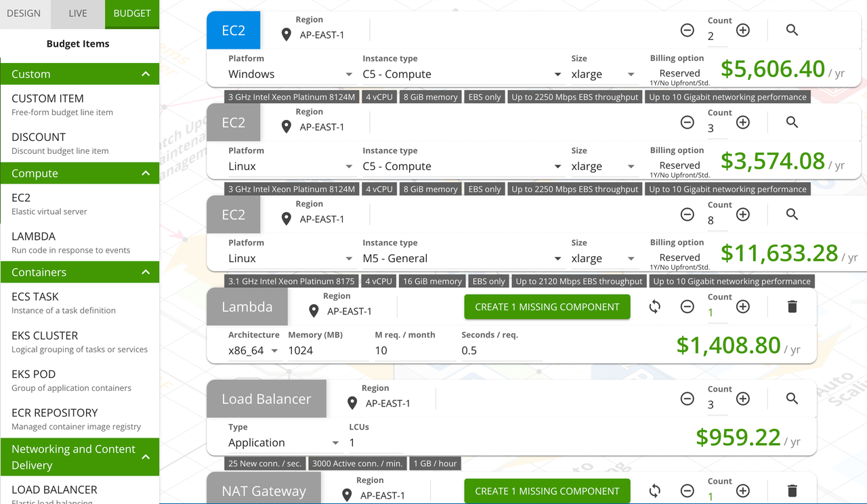This screenshot has height=504, width=867.
Task: Click location pin on Linux C5 EC2 row
Action: pyautogui.click(x=286, y=127)
